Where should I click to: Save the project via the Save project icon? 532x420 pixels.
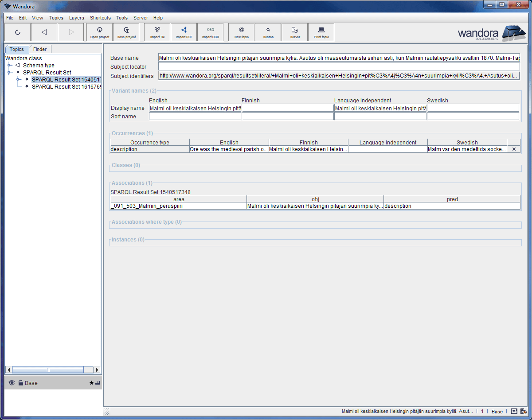coord(126,31)
